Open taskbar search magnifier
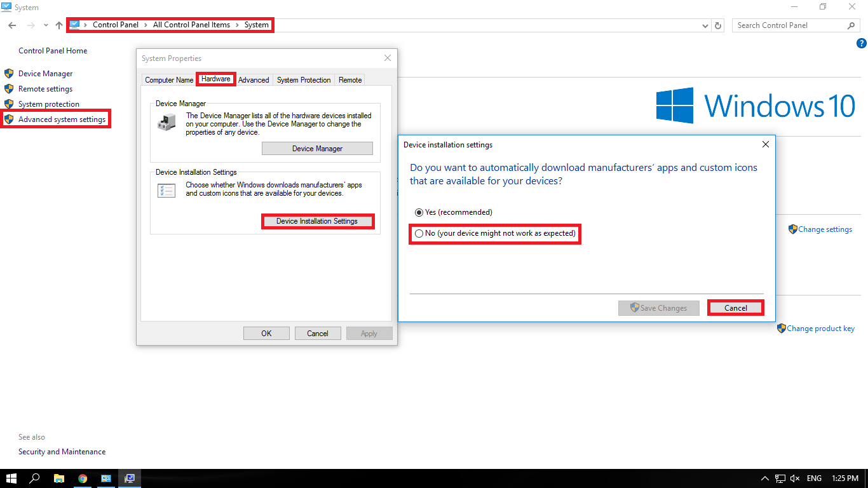868x488 pixels. coord(35,478)
